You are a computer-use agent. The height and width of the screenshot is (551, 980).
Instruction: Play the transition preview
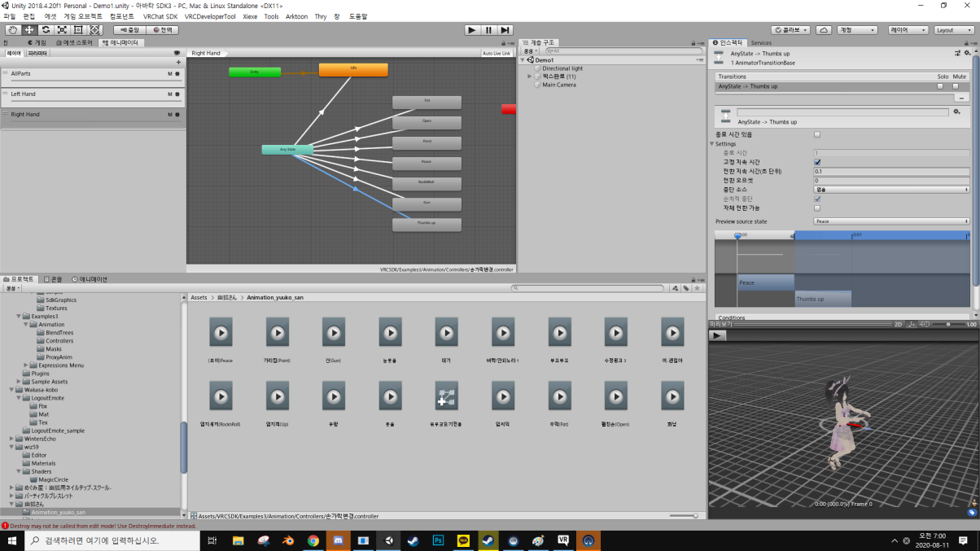pyautogui.click(x=717, y=335)
